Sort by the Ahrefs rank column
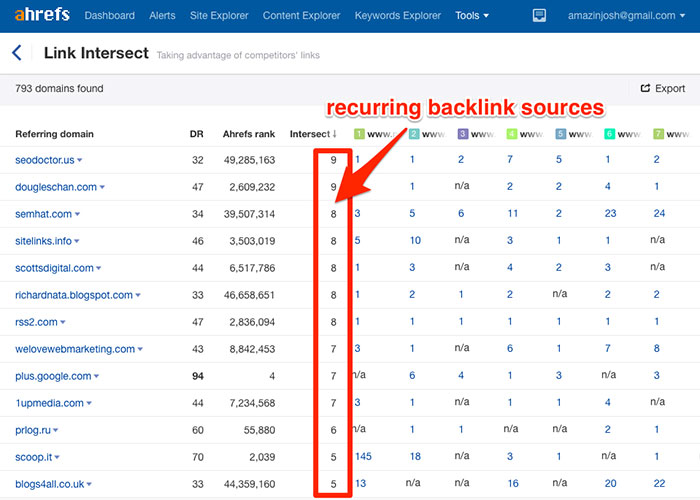 point(249,134)
